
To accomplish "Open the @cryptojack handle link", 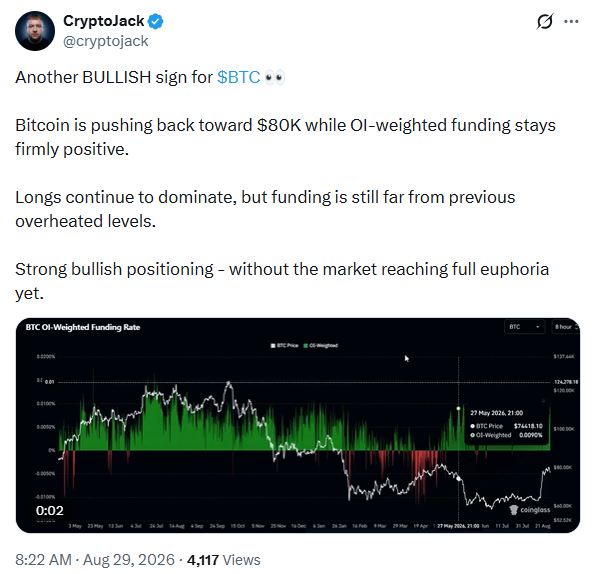I will [105, 41].
